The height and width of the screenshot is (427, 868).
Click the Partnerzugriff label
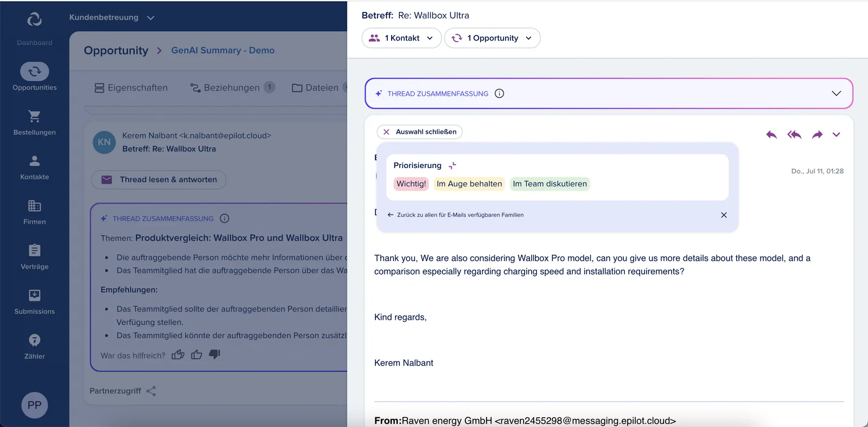coord(115,391)
